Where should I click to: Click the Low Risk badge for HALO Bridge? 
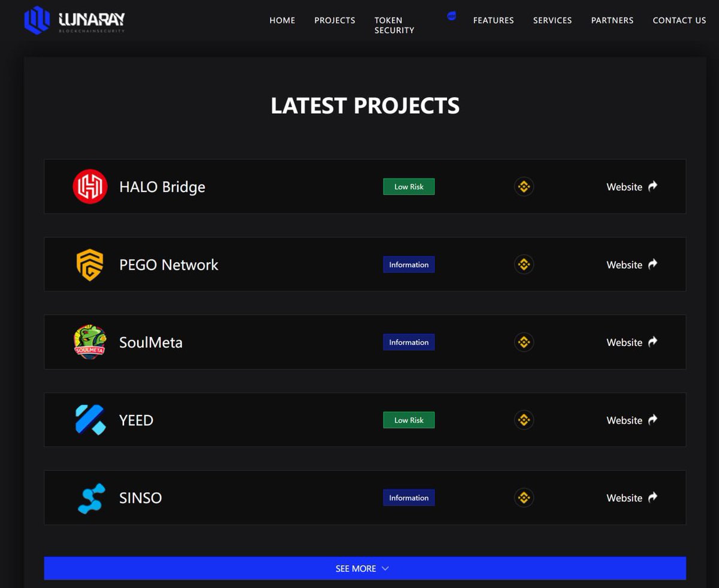tap(409, 187)
